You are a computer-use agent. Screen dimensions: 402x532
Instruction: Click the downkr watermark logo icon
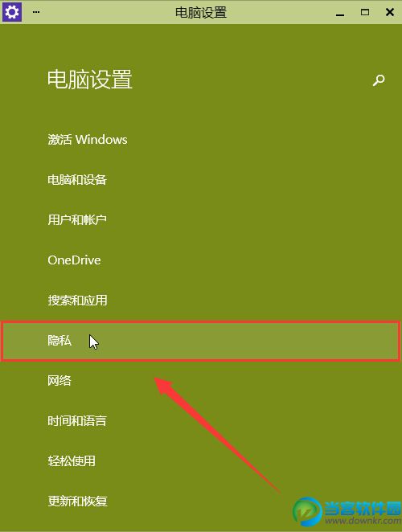[x=307, y=512]
